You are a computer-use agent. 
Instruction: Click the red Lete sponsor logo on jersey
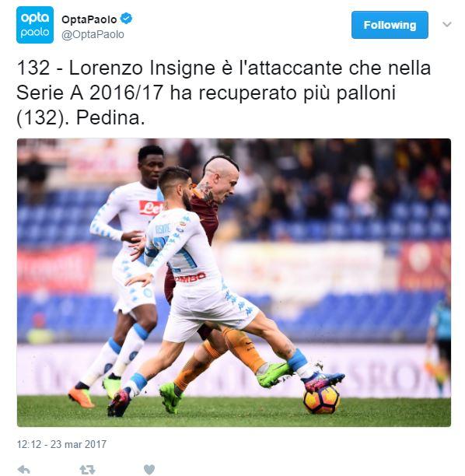pos(151,208)
